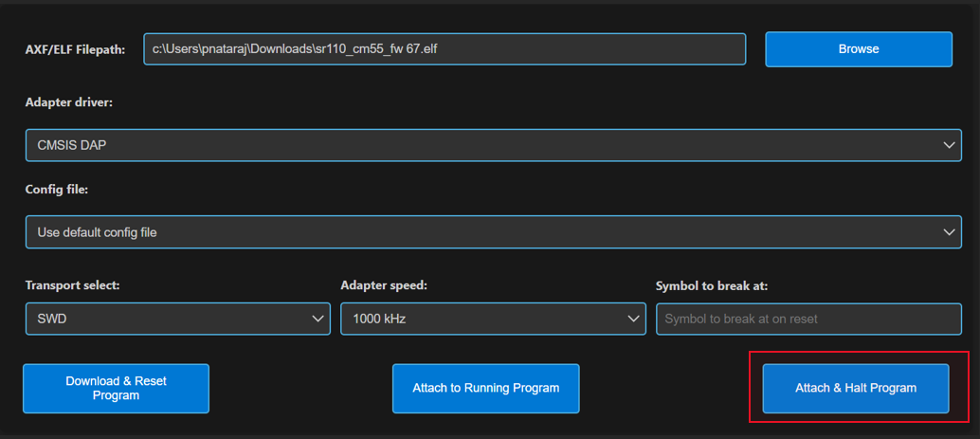980x439 pixels.
Task: Click the chevron arrow next to SWD
Action: (318, 319)
